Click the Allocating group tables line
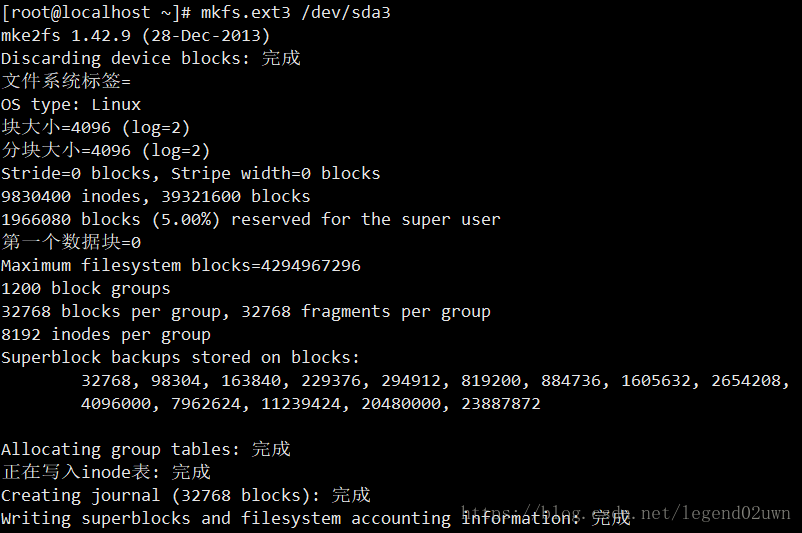 [x=145, y=449]
